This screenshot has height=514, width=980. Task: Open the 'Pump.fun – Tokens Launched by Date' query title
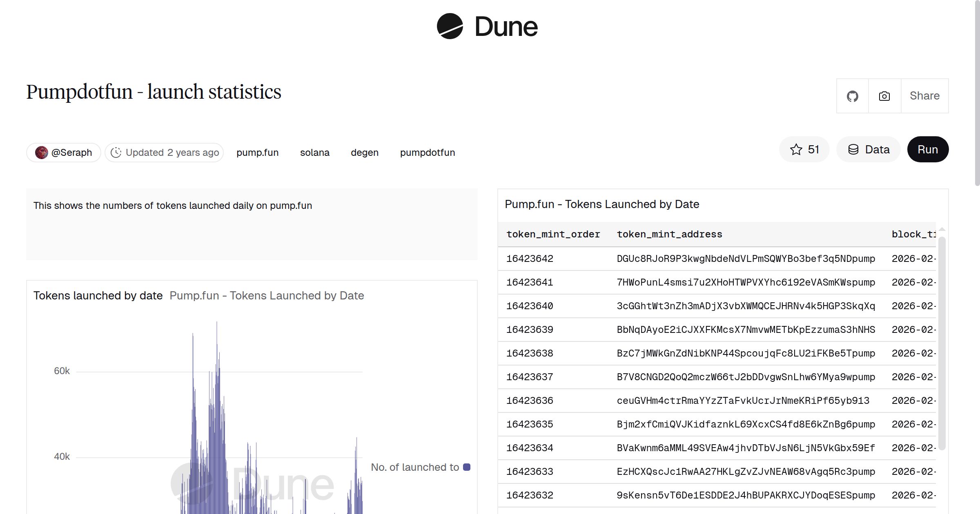coord(602,204)
